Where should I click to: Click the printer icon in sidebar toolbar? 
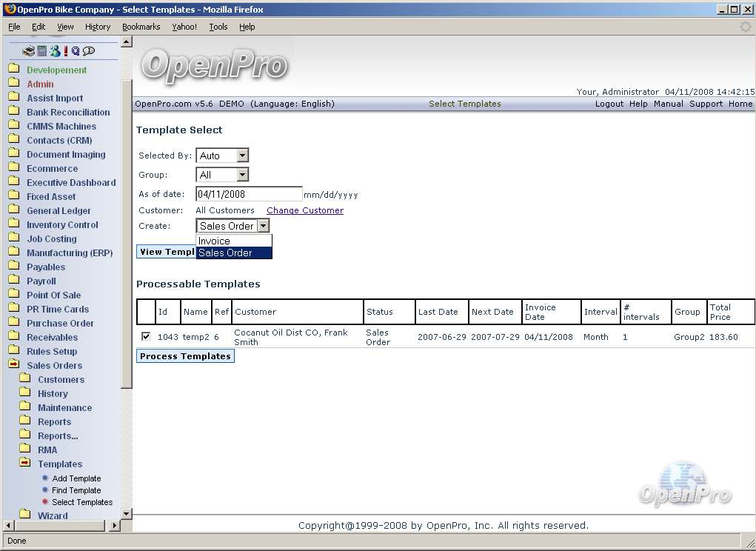28,51
